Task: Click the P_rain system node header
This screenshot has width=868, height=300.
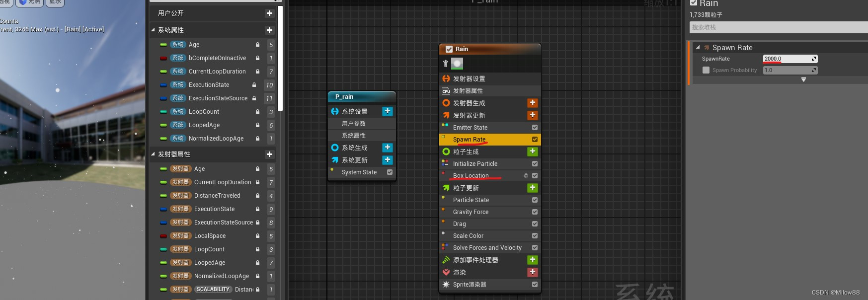Action: tap(362, 97)
